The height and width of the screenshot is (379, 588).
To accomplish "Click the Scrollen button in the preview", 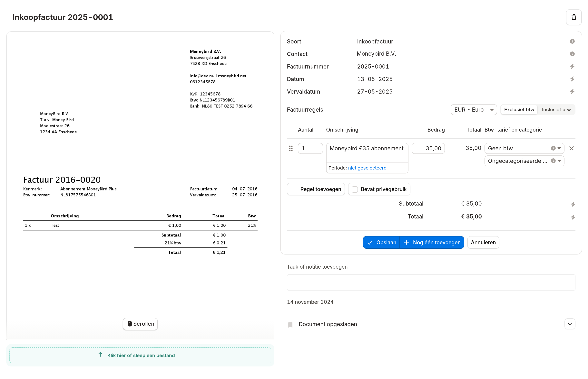I will tap(140, 324).
